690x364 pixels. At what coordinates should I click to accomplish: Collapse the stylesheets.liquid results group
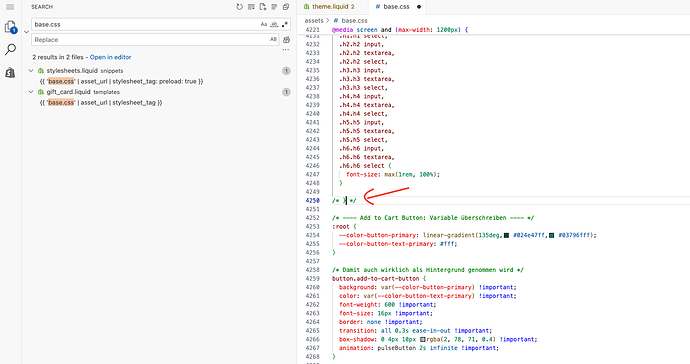click(31, 70)
